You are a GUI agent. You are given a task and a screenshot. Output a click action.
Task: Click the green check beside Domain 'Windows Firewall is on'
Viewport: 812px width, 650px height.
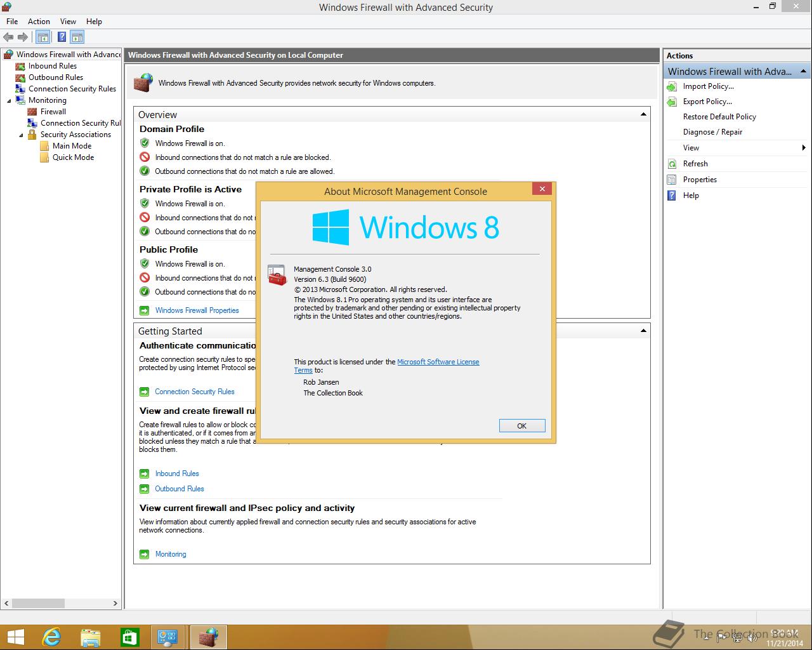tap(145, 143)
